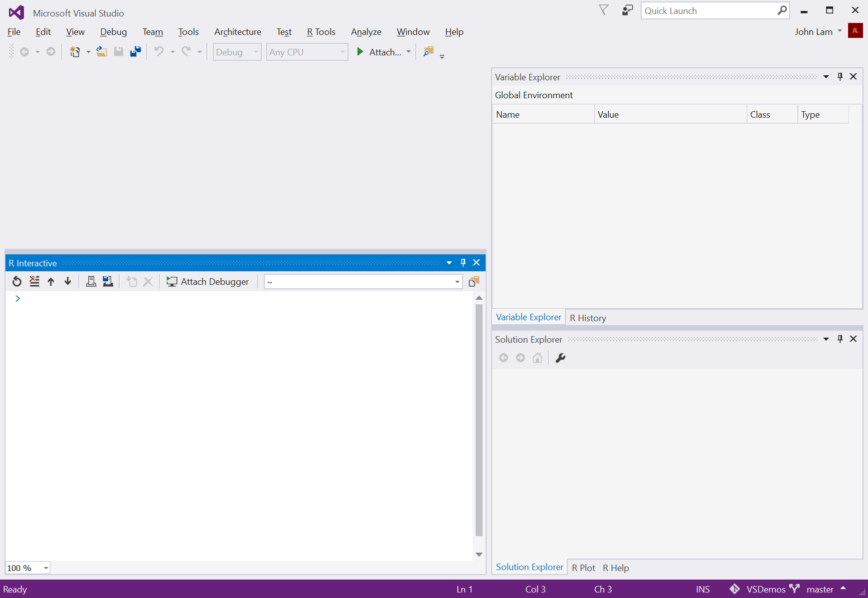Click the JL user avatar
This screenshot has width=868, height=598.
click(x=855, y=30)
